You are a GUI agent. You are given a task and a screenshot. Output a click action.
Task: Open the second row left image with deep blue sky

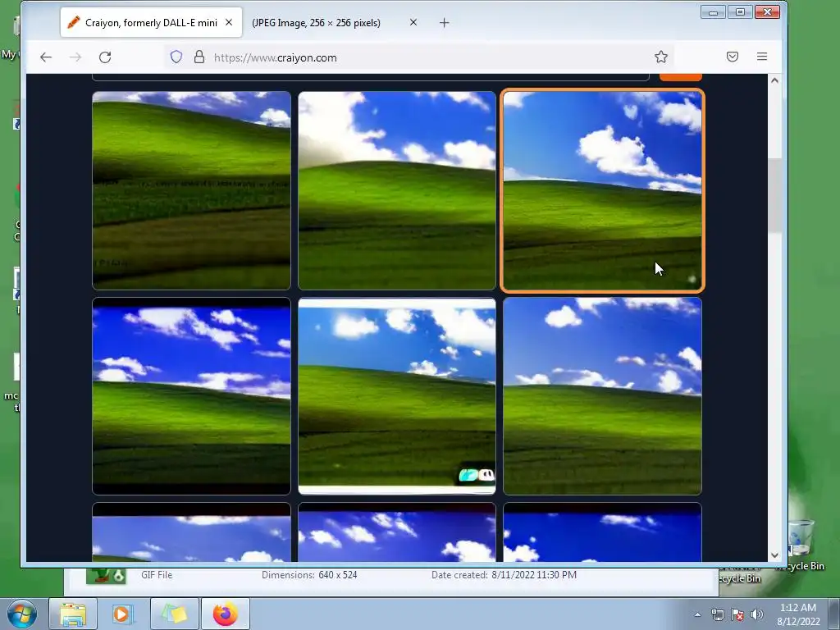[x=191, y=396]
